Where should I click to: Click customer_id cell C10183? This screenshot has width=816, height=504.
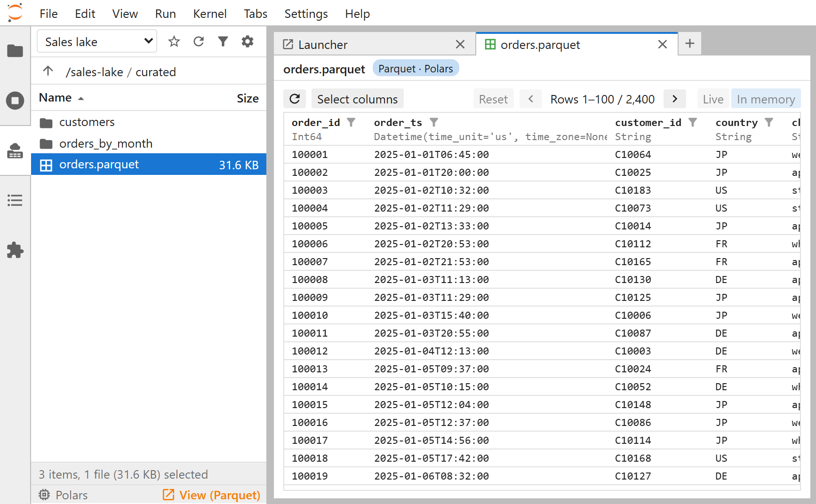click(633, 190)
